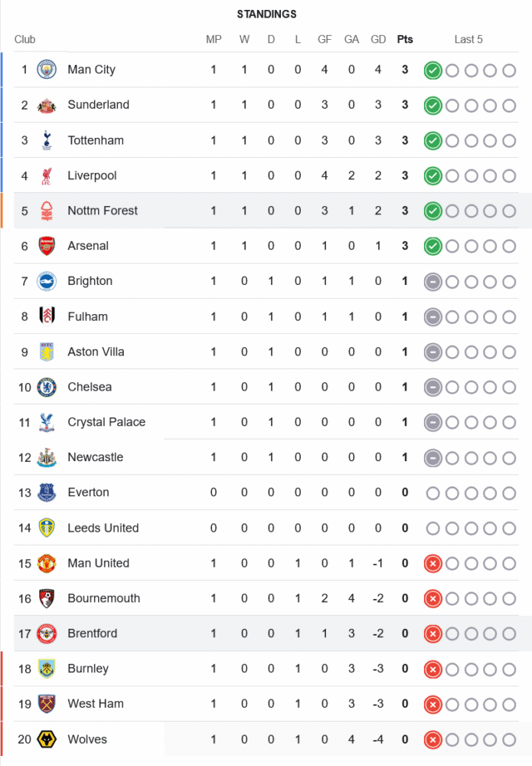The image size is (532, 766).
Task: Click Bournemouth's red loss result icon
Action: [432, 599]
